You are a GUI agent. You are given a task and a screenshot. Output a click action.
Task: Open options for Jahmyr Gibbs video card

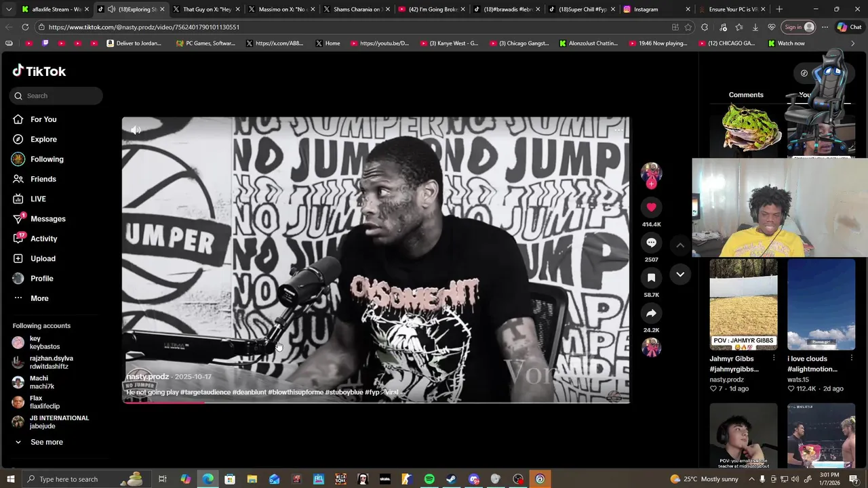pyautogui.click(x=774, y=358)
